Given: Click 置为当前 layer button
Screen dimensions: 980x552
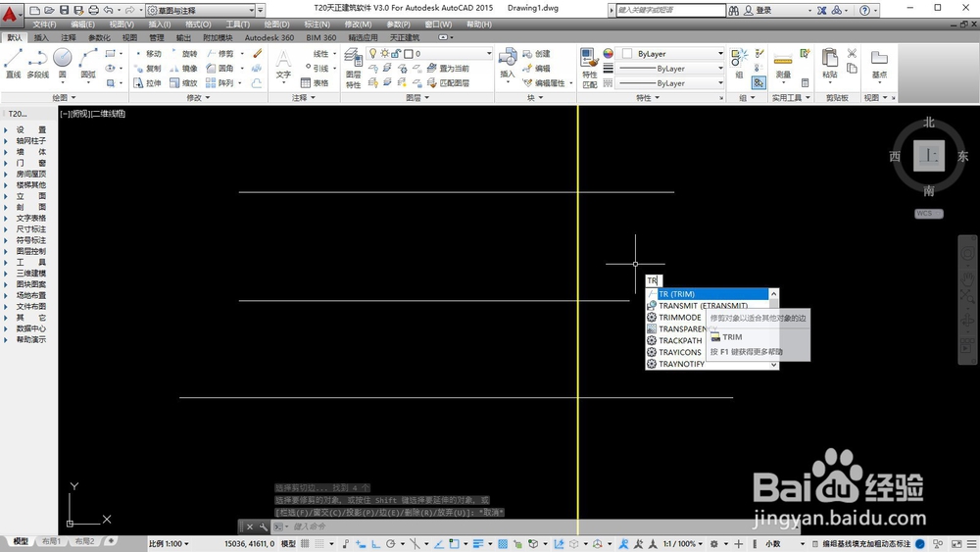Looking at the screenshot, I should click(448, 68).
